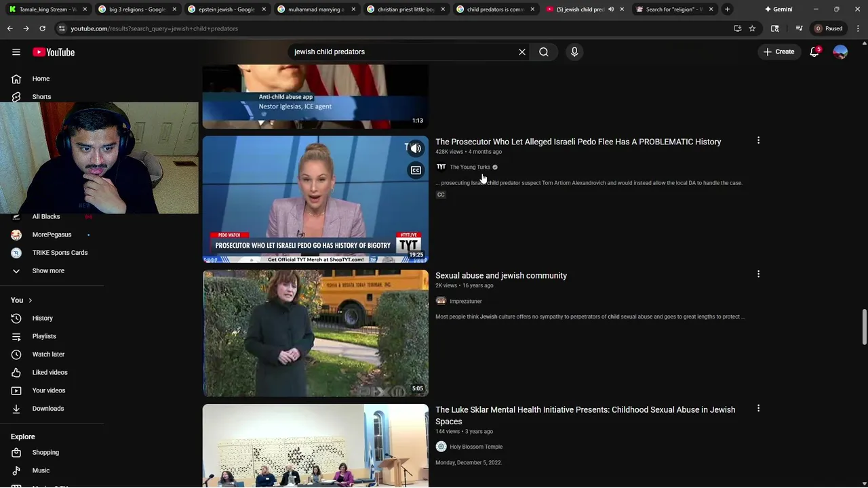Viewport: 868px width, 488px height.
Task: Open the Luke Sklar Mental Health Initiative video title
Action: coord(585,415)
